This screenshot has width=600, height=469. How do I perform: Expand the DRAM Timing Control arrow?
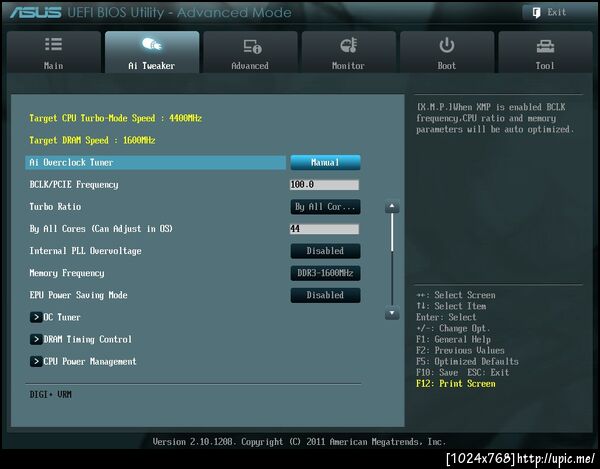tap(36, 339)
